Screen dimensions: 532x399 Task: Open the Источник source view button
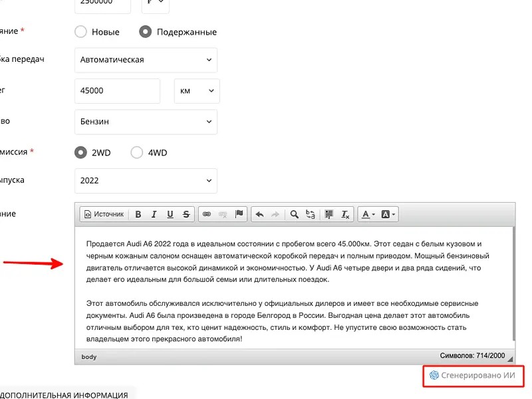click(104, 214)
